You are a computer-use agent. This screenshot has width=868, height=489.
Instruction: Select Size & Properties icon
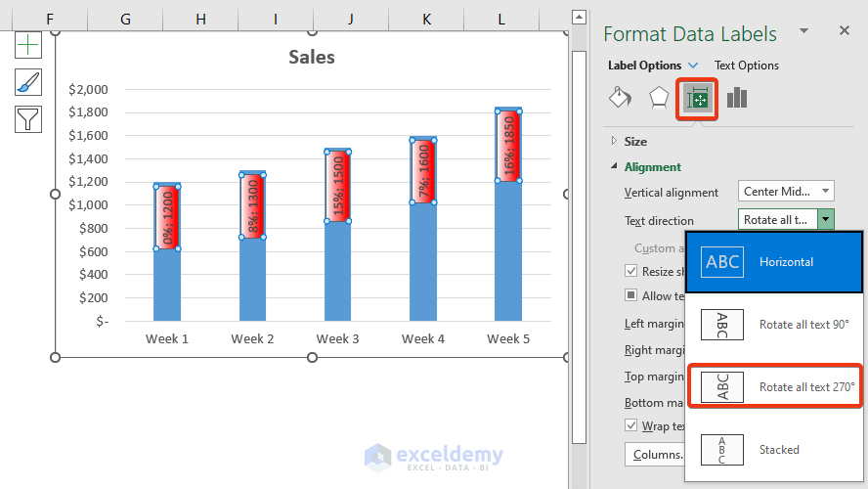[697, 99]
